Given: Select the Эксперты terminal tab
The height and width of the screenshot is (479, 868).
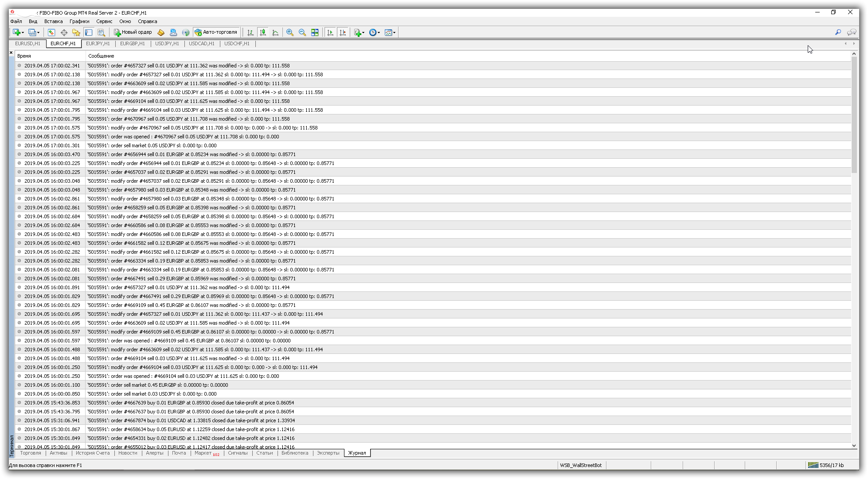Looking at the screenshot, I should (x=328, y=453).
